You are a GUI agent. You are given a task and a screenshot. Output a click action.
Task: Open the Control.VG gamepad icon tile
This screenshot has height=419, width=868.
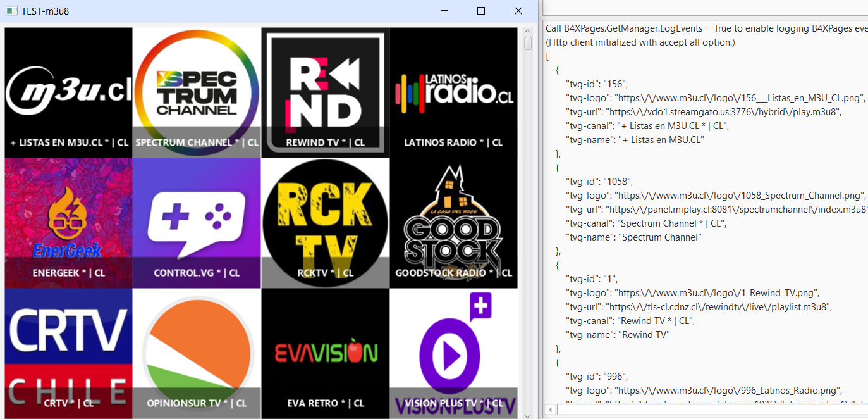point(197,223)
